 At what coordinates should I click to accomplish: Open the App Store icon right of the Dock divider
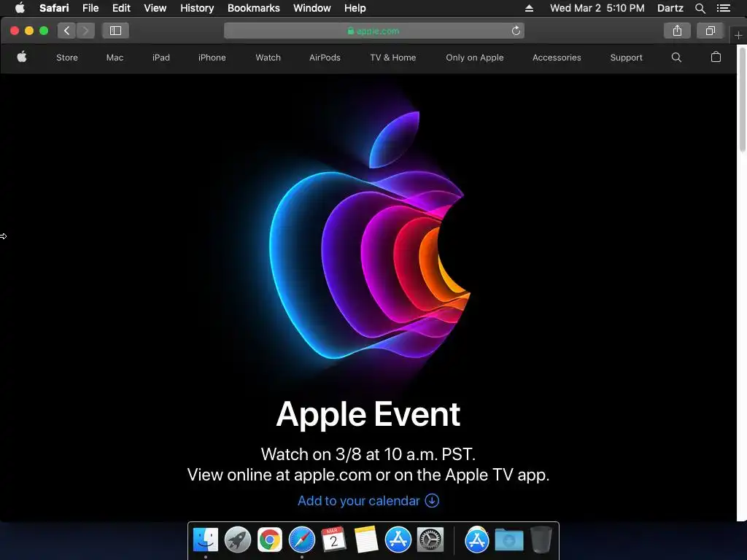(477, 540)
